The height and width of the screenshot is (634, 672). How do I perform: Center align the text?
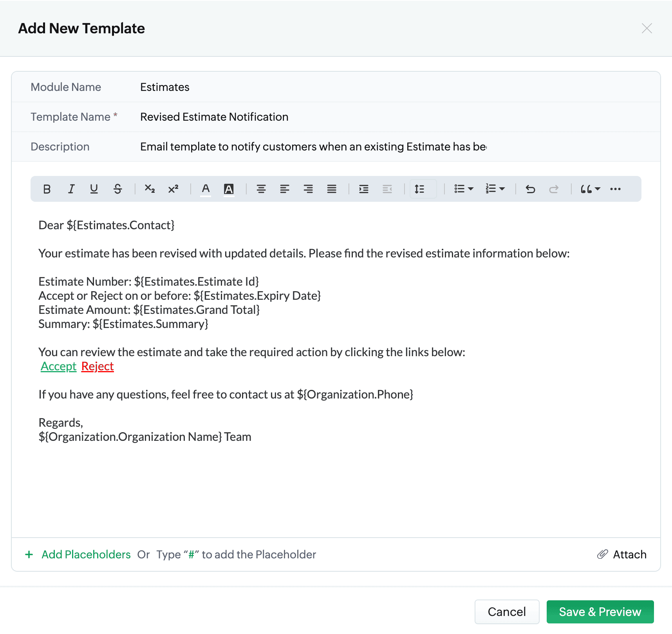point(261,189)
